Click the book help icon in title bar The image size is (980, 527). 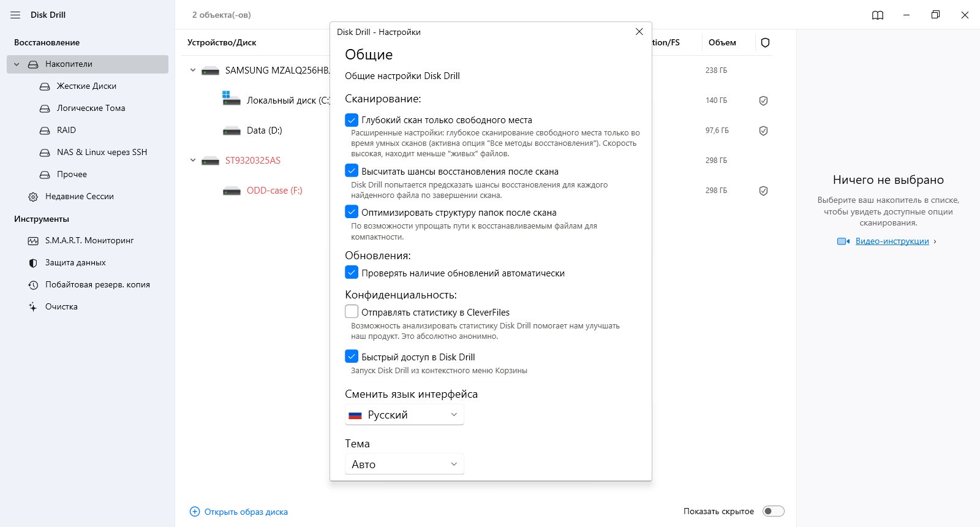tap(878, 15)
